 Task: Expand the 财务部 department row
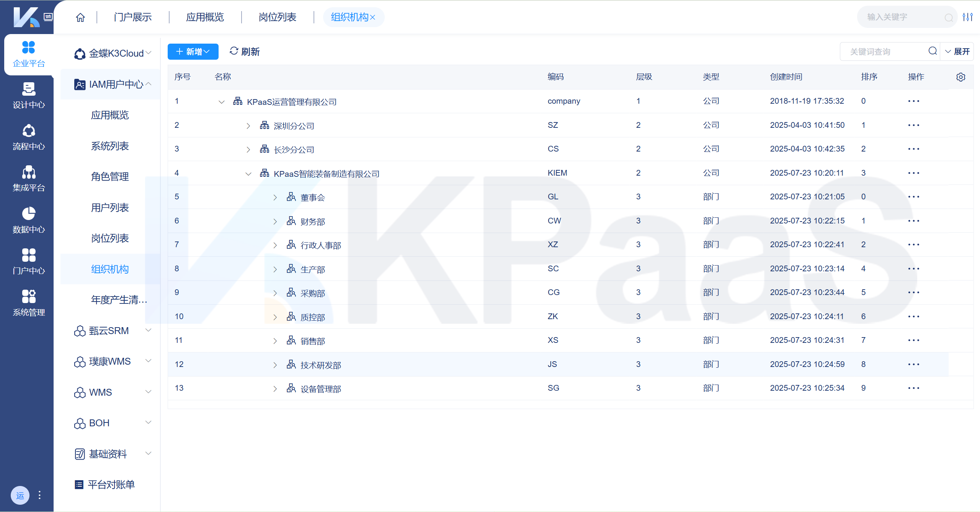click(x=275, y=222)
